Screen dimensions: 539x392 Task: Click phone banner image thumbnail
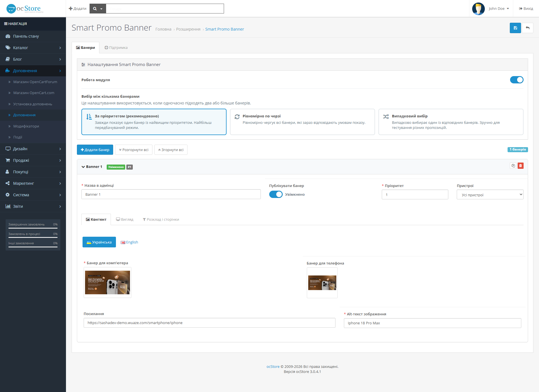pos(322,283)
